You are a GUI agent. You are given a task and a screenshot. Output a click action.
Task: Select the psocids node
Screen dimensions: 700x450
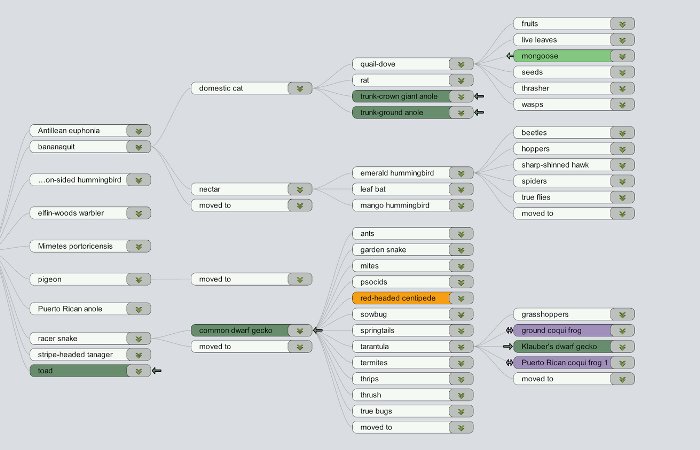click(x=412, y=282)
